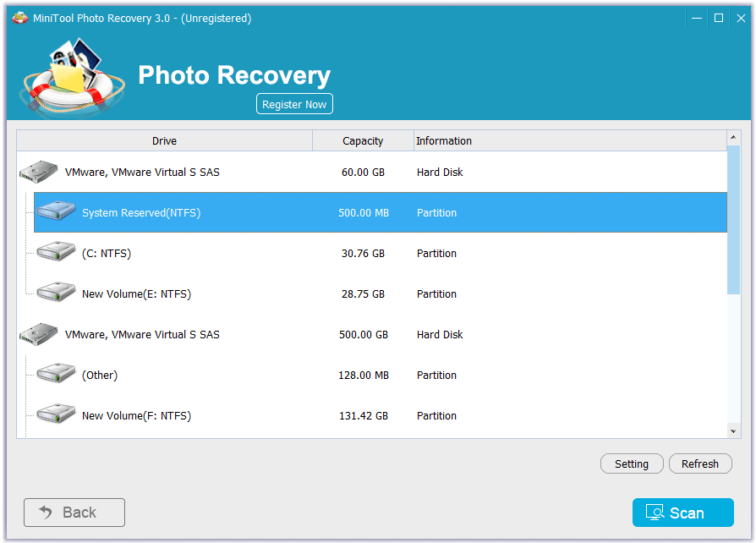Click the Photo Recovery heading text
The image size is (756, 543).
(x=234, y=75)
